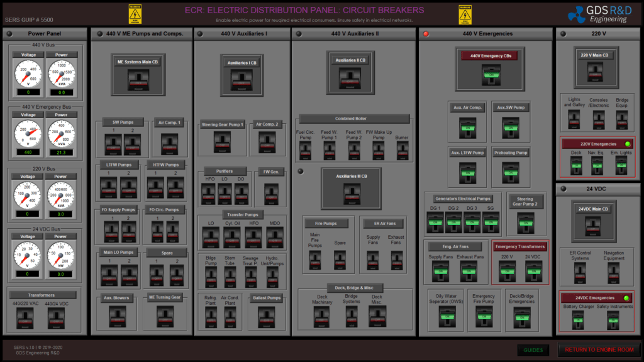644x362 pixels.
Task: Click the left high-voltage warning sign icon
Action: (135, 15)
